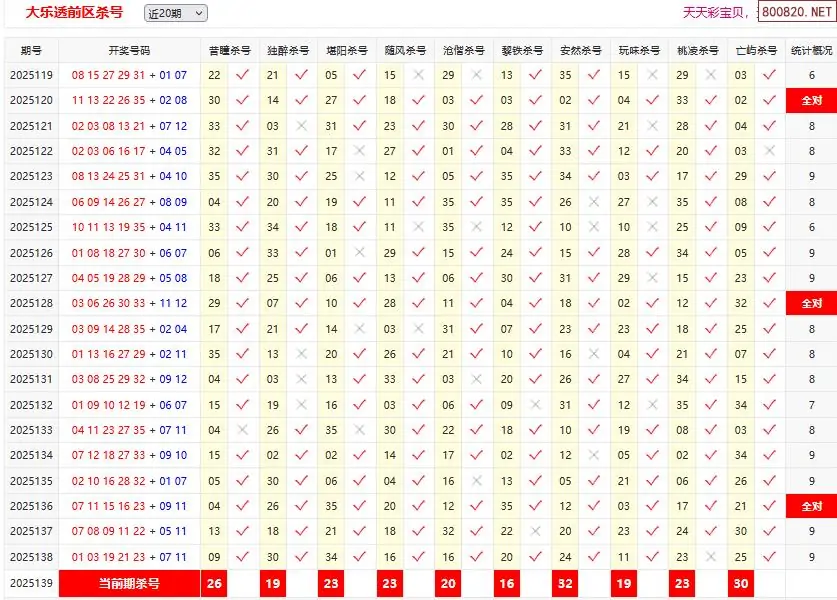
Task: Click red number 26 in the 2025139 row
Action: click(x=214, y=583)
